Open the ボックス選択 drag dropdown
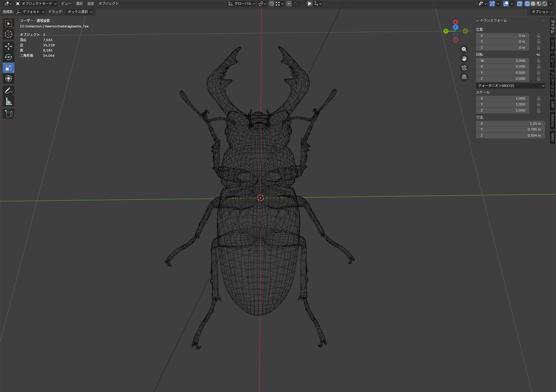Screen dimensions: 556x392 pos(79,12)
